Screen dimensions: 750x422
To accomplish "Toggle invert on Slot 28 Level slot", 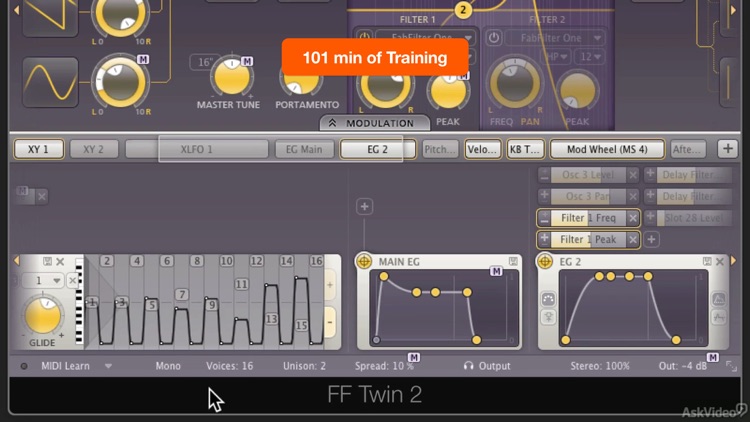I will (650, 218).
